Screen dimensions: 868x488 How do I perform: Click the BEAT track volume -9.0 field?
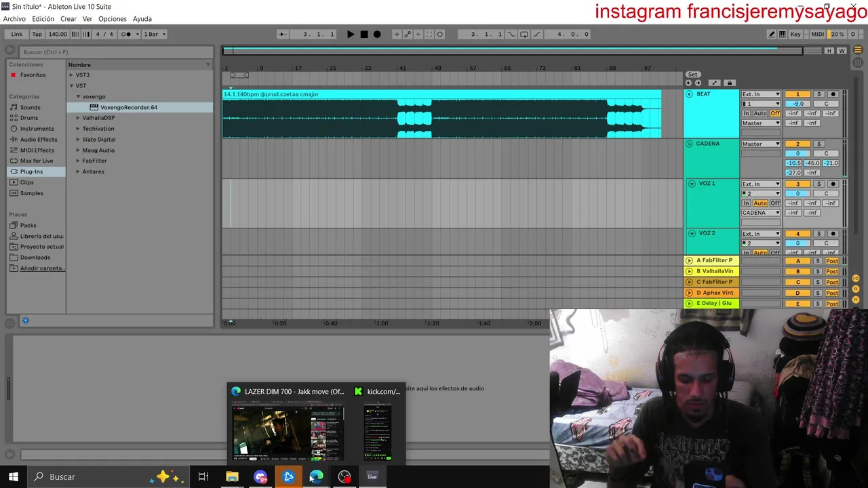coord(797,104)
